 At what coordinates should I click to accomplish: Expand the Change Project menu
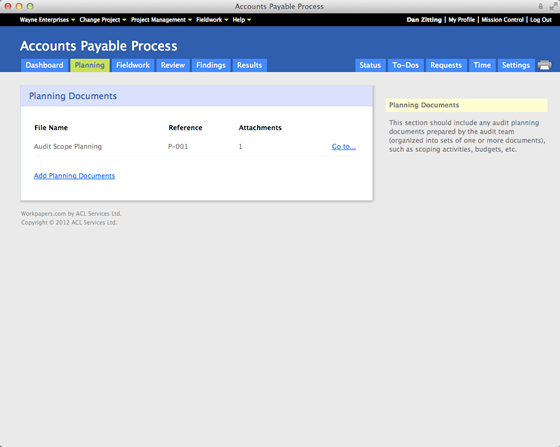click(x=102, y=20)
